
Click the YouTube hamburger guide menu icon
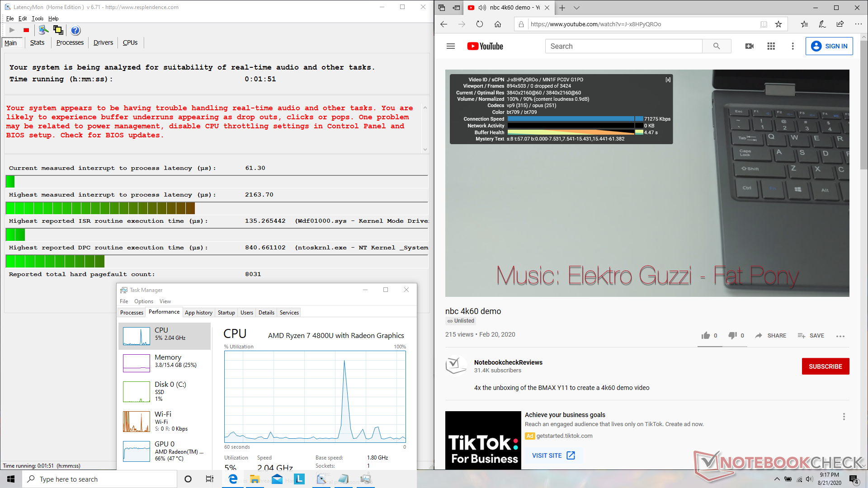450,46
